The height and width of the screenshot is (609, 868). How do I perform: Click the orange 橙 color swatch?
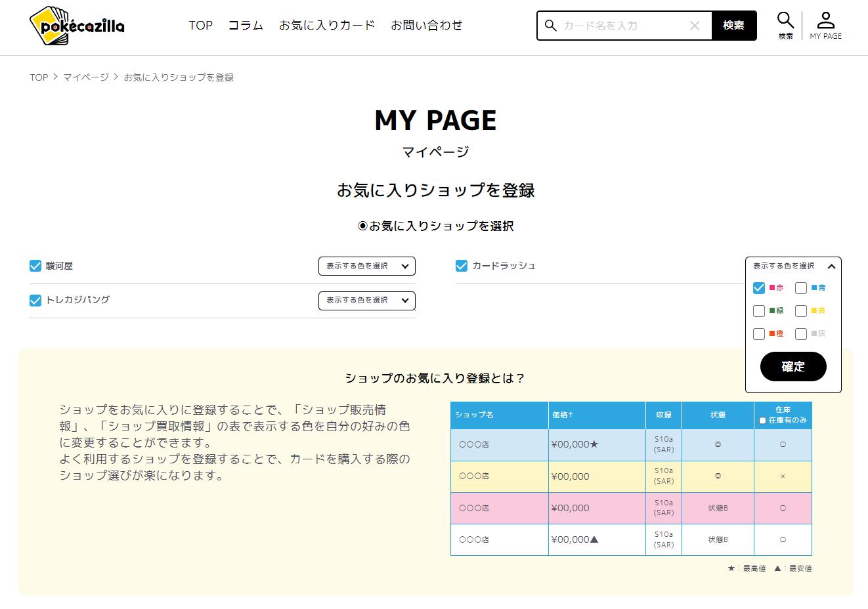click(x=772, y=333)
